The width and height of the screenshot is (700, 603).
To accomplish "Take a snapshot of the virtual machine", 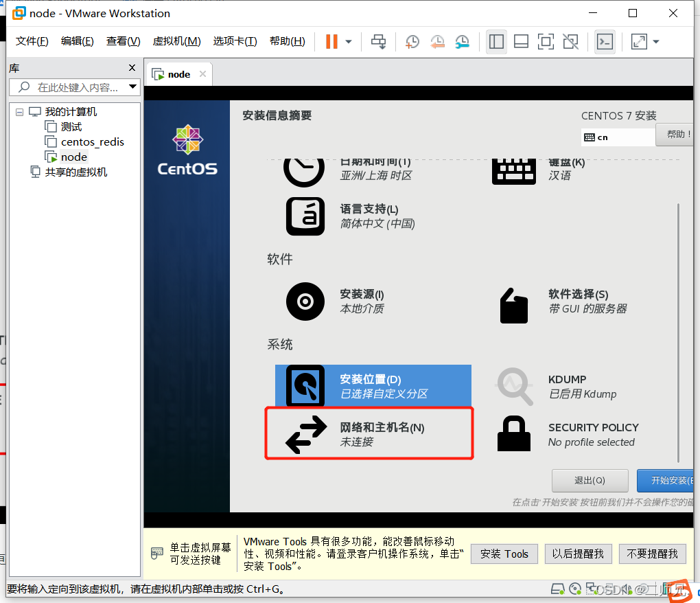I will click(412, 41).
